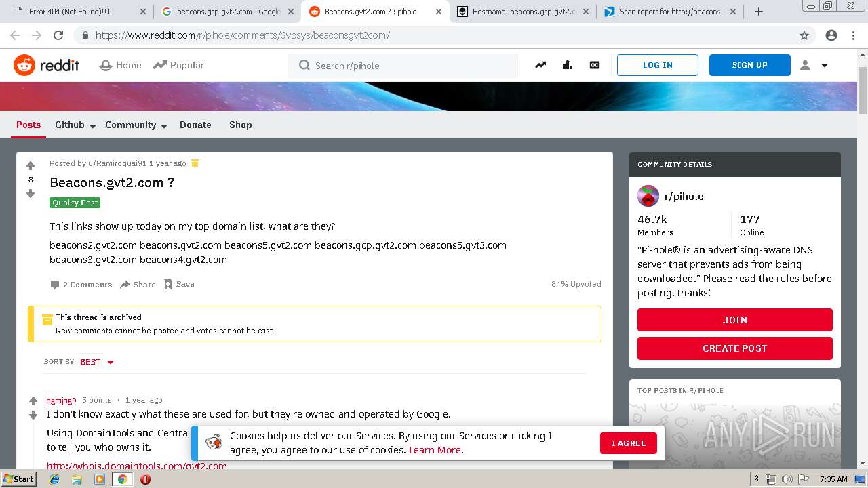Click the r/pihole community avatar

[648, 196]
